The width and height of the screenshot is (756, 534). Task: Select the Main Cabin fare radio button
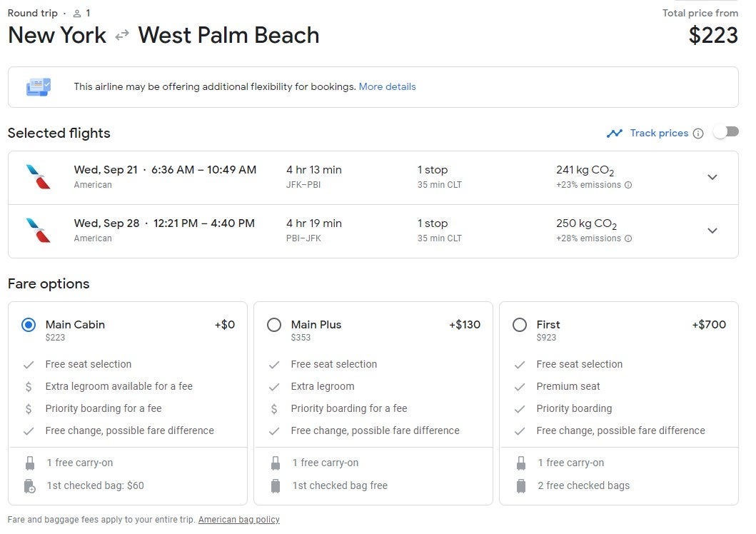pos(29,325)
